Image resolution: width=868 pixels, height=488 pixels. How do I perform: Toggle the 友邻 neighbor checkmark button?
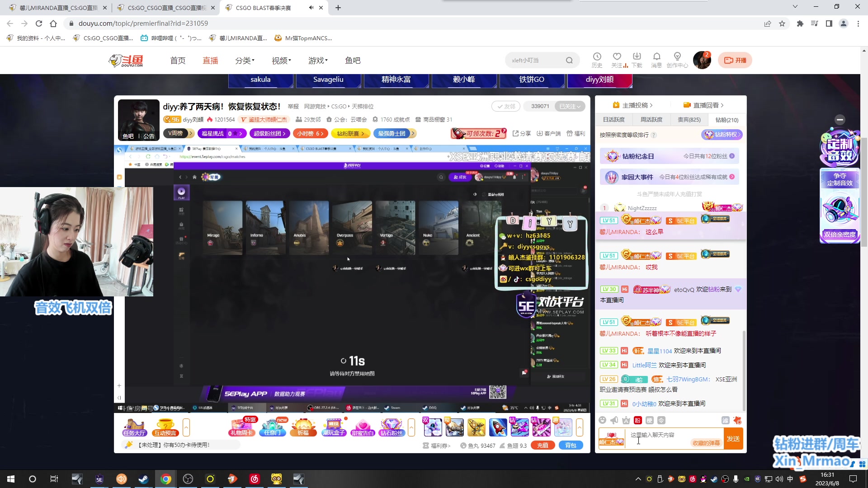pyautogui.click(x=506, y=106)
